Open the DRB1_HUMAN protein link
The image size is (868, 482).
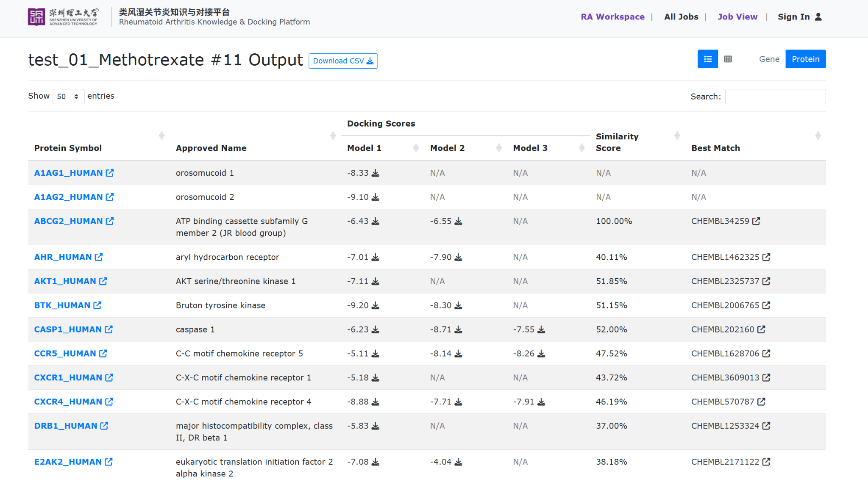pyautogui.click(x=71, y=426)
